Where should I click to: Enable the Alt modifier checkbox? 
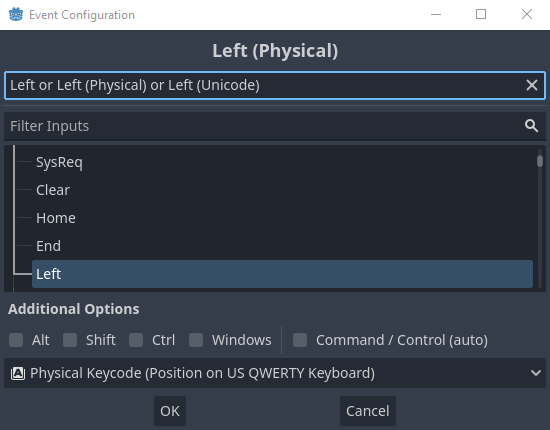16,340
